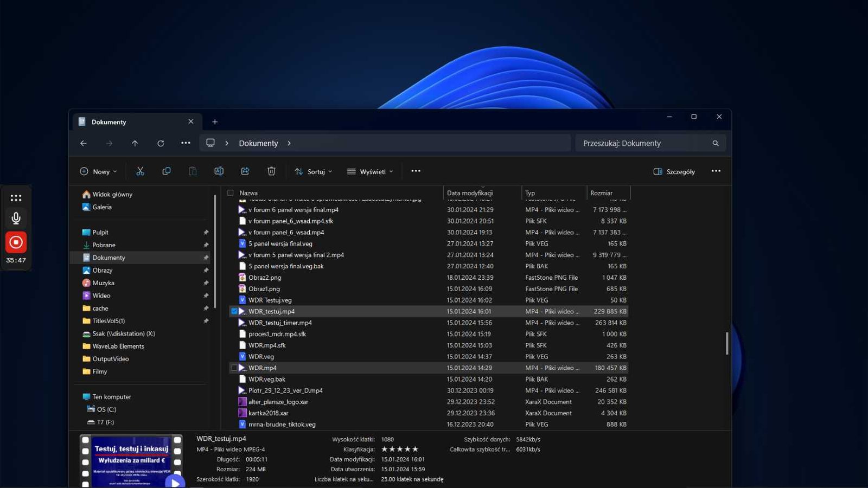Open Galeria in the navigation pane
Screen dimensions: 868x488
pyautogui.click(x=102, y=207)
